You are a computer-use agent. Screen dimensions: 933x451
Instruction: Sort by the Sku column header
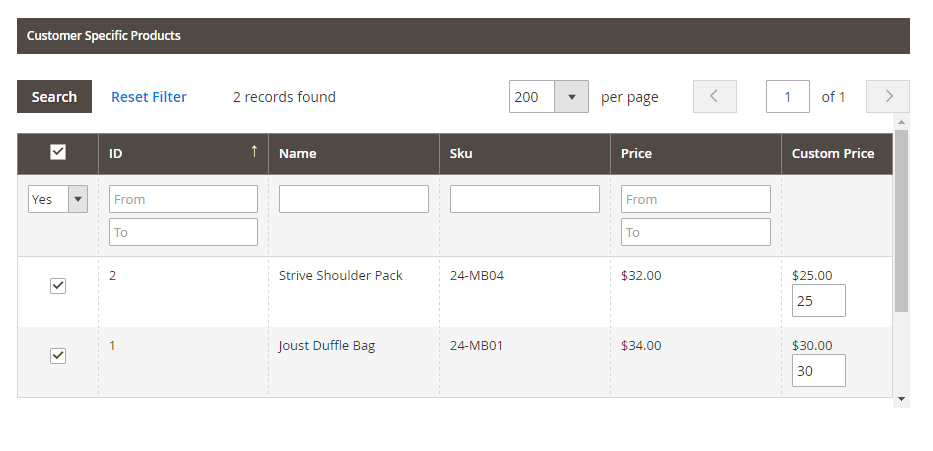[x=461, y=154]
